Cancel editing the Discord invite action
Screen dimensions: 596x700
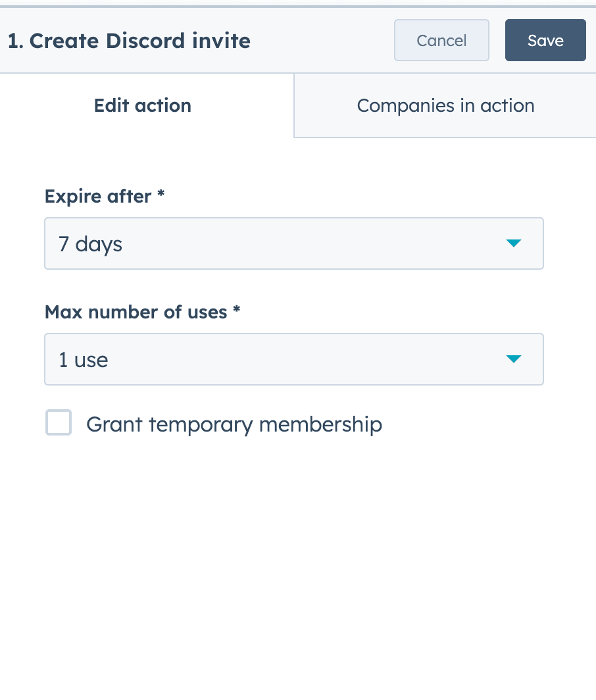point(441,40)
